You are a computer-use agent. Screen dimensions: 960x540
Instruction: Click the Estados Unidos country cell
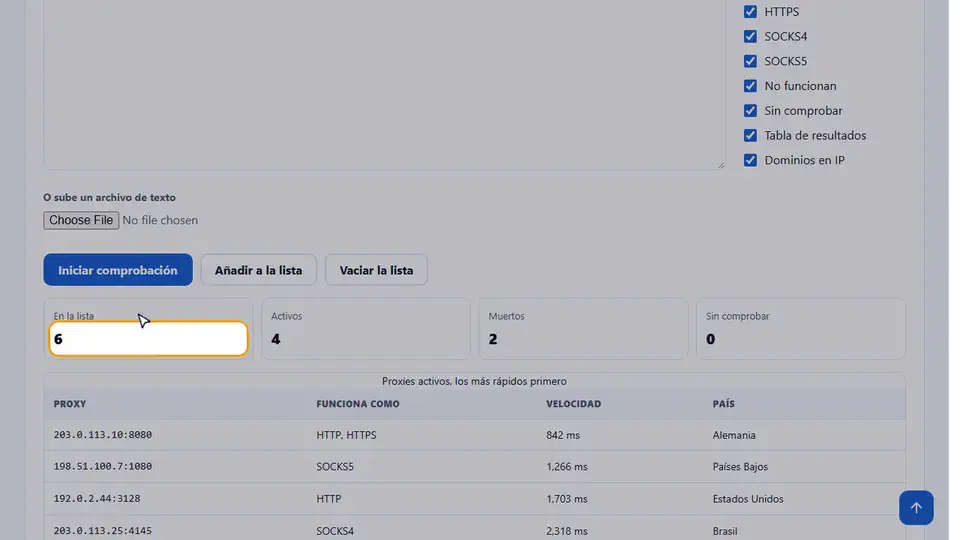pos(748,499)
